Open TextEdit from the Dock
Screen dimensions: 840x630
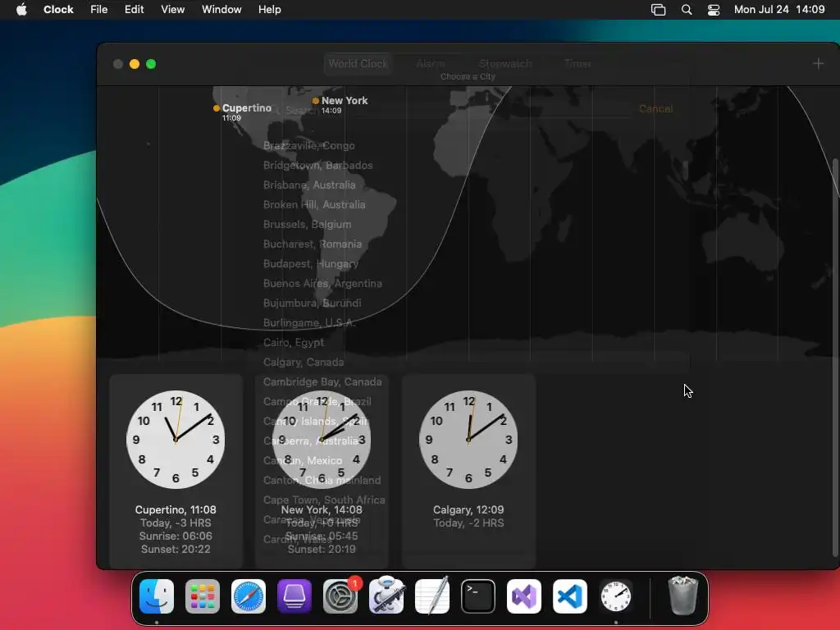432,596
